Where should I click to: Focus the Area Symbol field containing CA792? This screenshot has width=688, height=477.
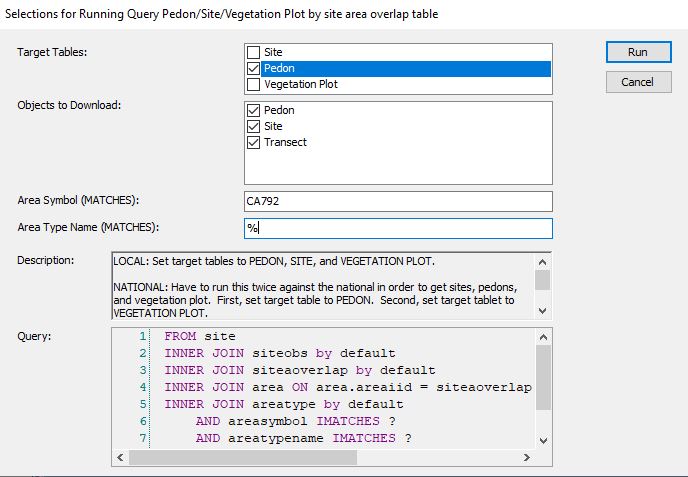(398, 201)
